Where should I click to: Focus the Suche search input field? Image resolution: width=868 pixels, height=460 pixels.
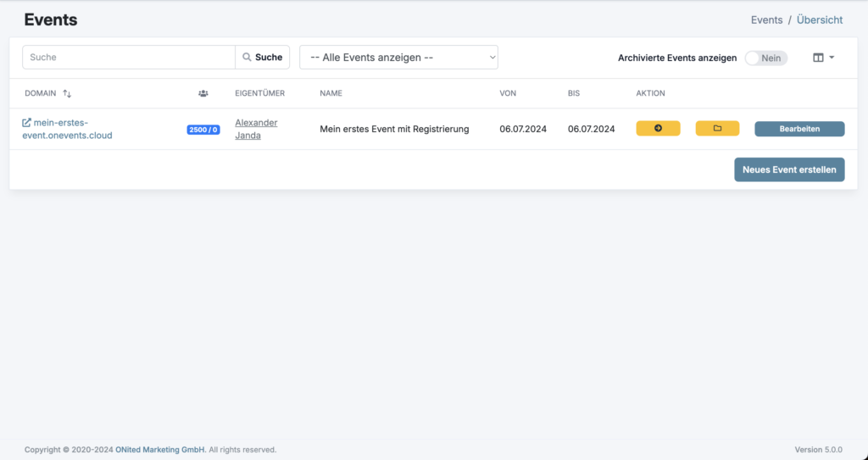129,58
